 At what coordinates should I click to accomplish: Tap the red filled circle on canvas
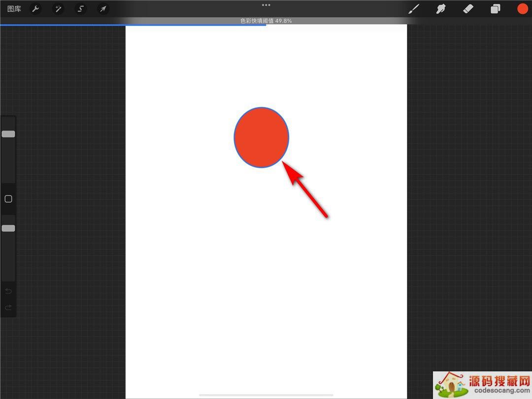click(261, 137)
